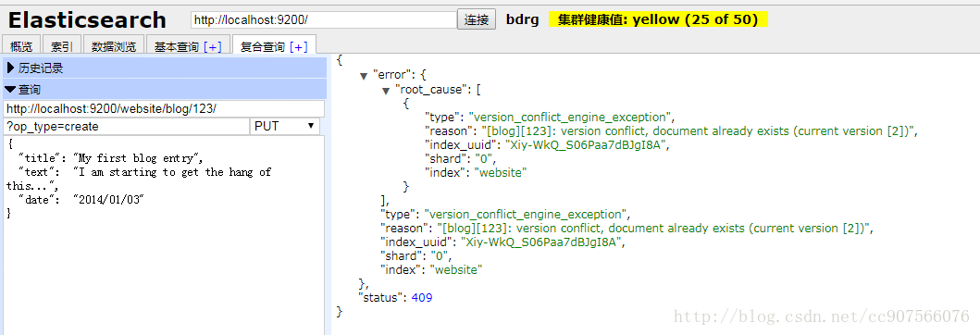Switch to the 索引 indices tab

tap(63, 46)
